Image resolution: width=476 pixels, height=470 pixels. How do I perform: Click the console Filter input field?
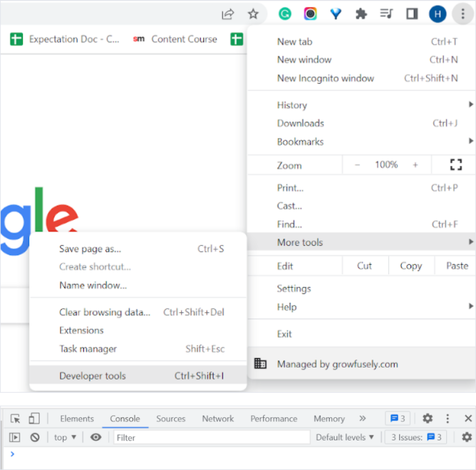tap(212, 437)
